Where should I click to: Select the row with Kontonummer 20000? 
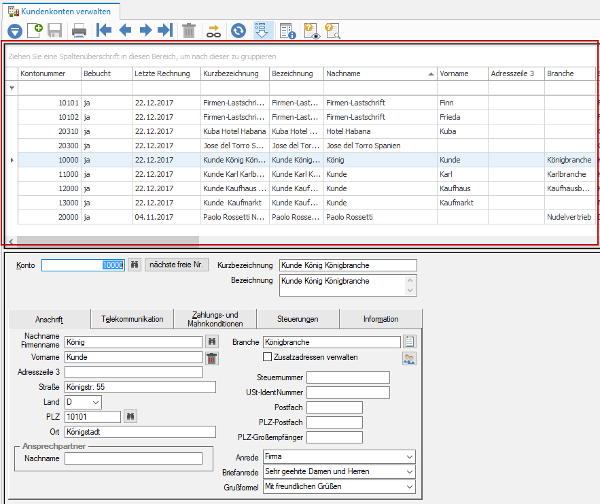306,217
